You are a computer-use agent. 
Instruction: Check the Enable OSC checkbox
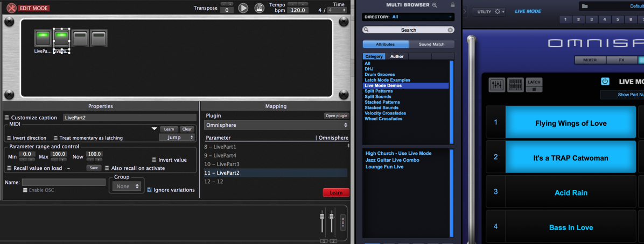(25, 190)
